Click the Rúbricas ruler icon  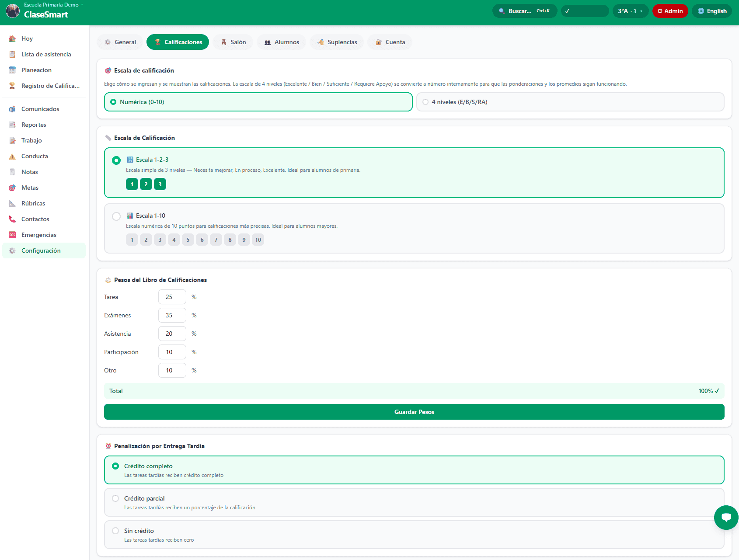pos(12,203)
